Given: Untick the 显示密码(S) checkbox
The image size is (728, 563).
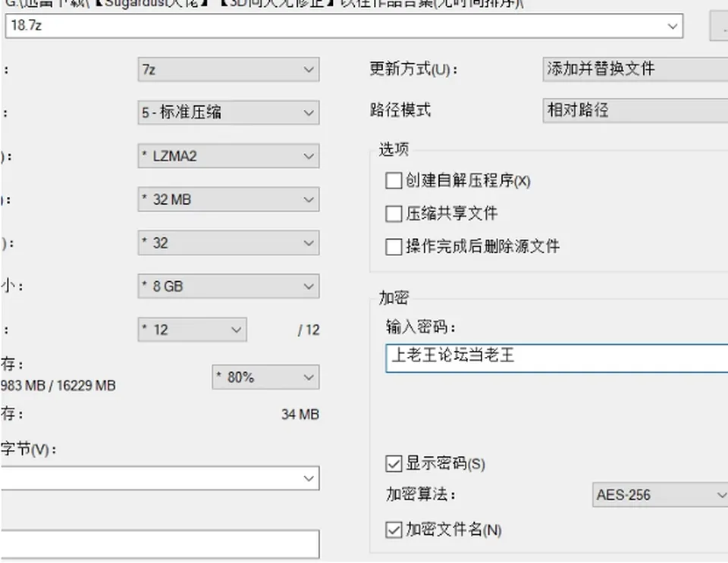Looking at the screenshot, I should coord(394,464).
